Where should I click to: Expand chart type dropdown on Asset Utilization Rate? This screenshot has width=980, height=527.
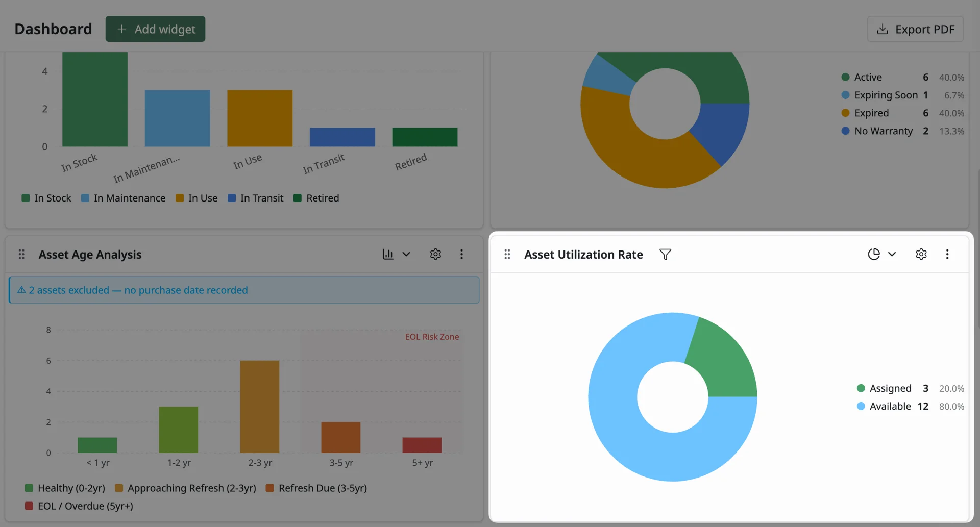[x=892, y=254]
